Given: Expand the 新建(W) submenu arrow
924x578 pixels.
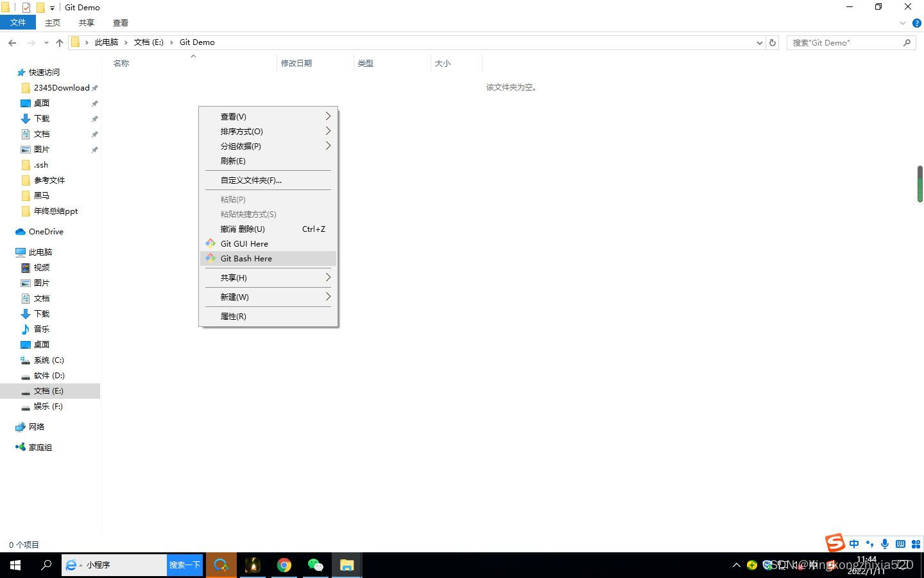Looking at the screenshot, I should (x=328, y=297).
